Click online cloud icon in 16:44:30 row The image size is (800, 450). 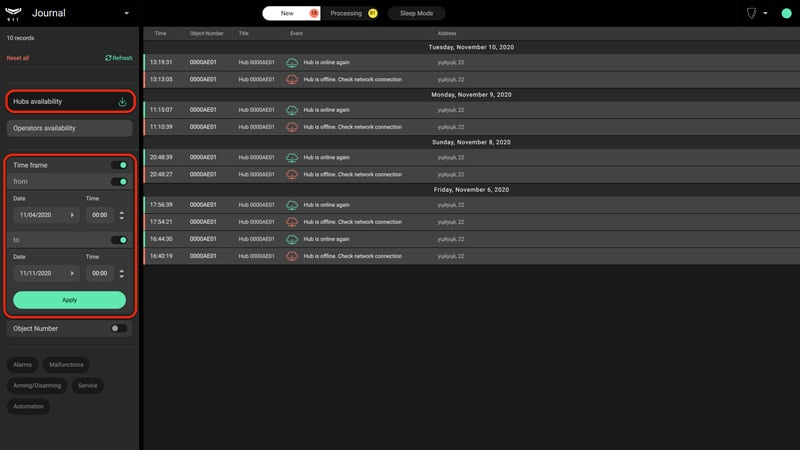click(292, 239)
